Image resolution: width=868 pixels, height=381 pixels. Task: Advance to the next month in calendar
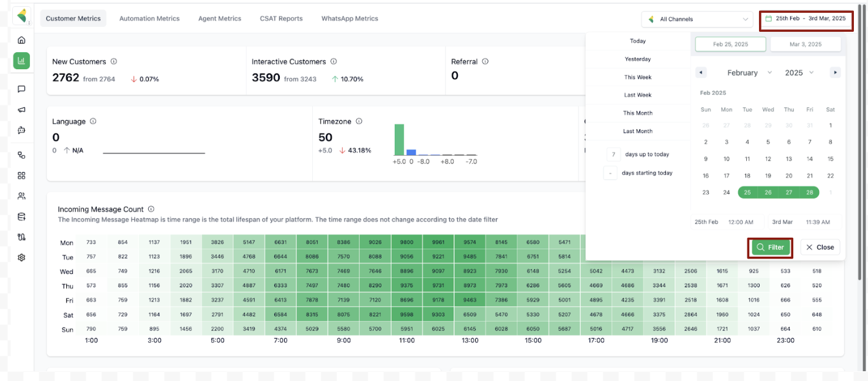pyautogui.click(x=835, y=72)
